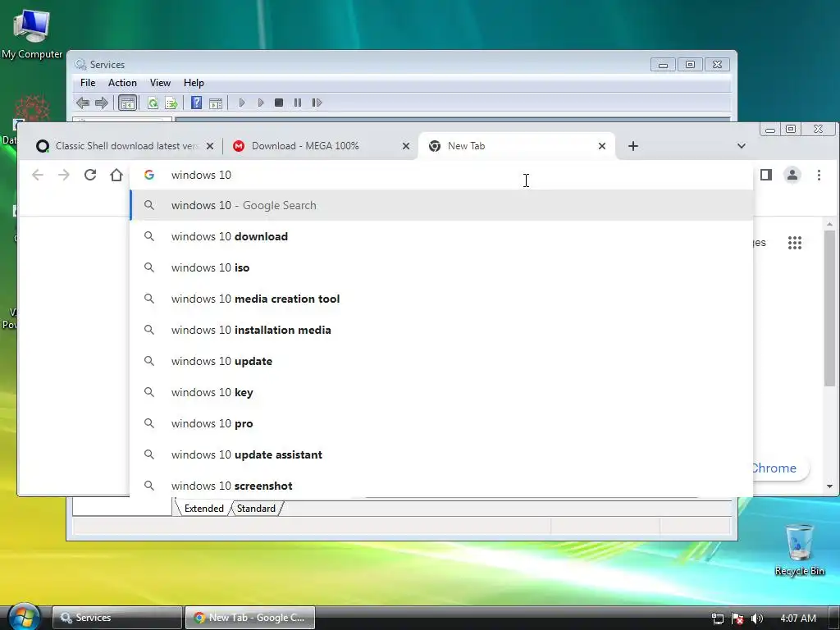Click Export List icon in Services toolbar
This screenshot has height=630, width=840.
171,103
